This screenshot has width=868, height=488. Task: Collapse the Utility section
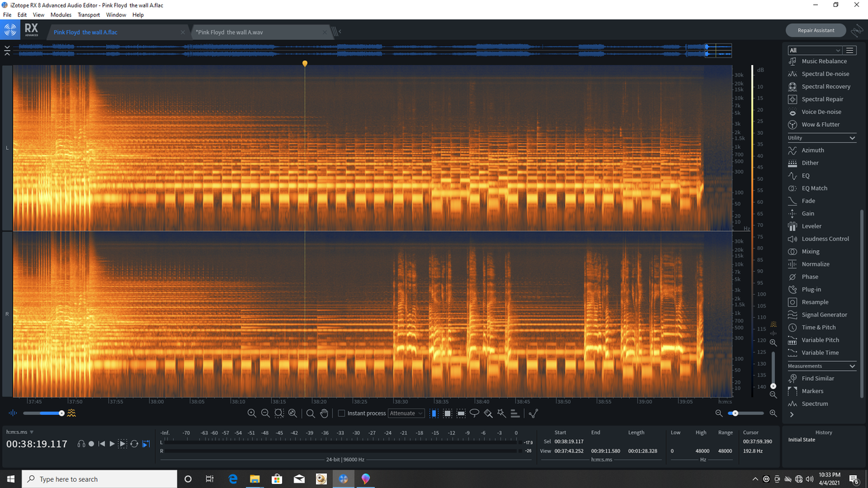click(852, 138)
